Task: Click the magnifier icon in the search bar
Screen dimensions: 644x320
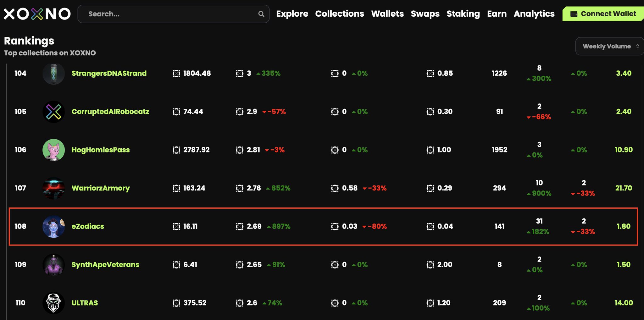Action: pos(261,14)
